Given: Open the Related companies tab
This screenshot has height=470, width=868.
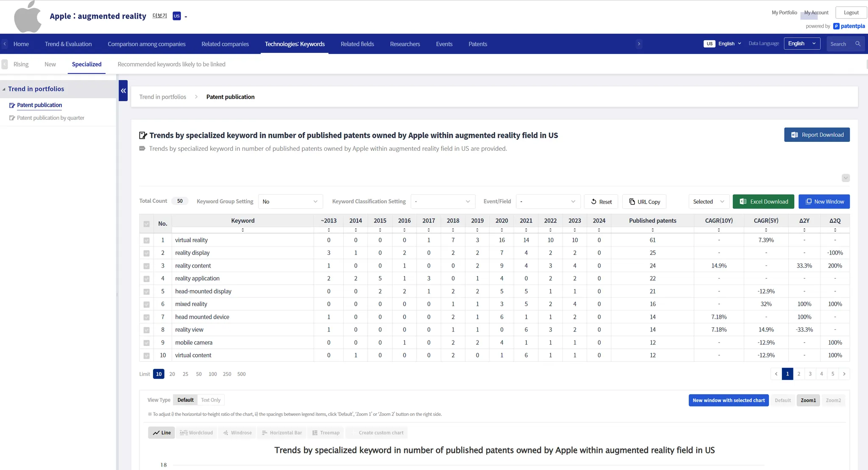Looking at the screenshot, I should (225, 44).
